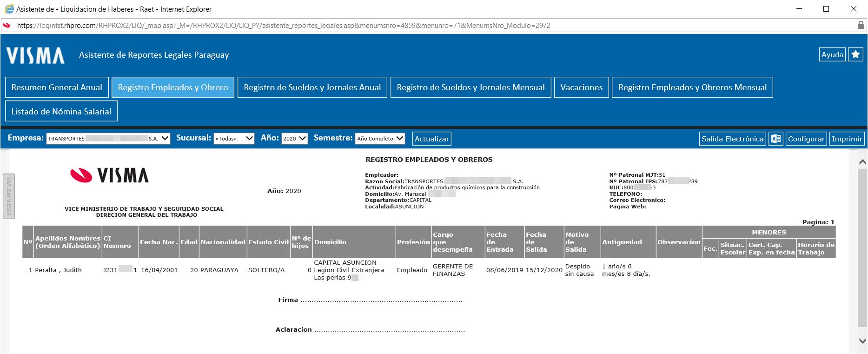
Task: Click entry date '08/06/2019'
Action: pyautogui.click(x=505, y=270)
